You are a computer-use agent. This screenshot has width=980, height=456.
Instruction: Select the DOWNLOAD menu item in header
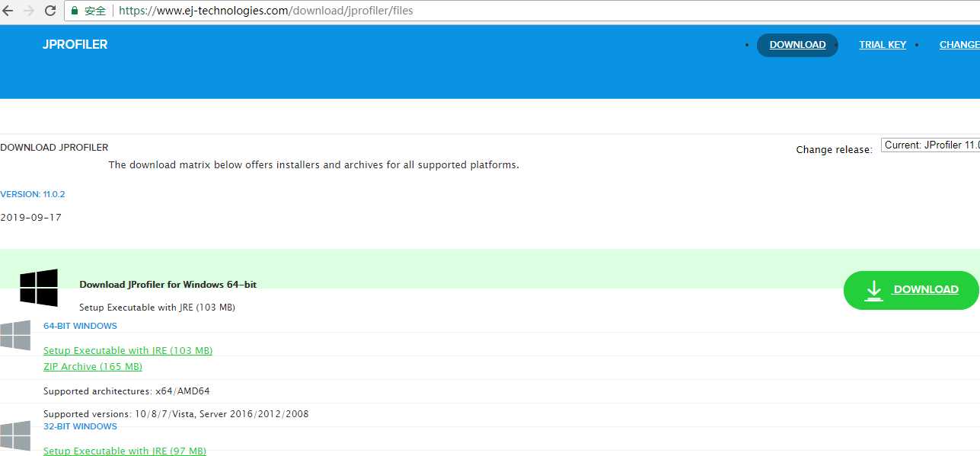797,45
